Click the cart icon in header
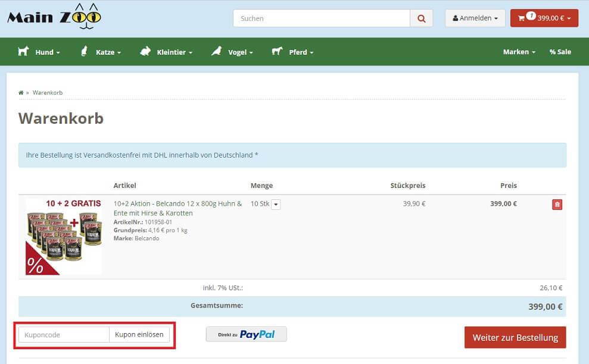Screen dimensions: 589x364 [x=521, y=18]
